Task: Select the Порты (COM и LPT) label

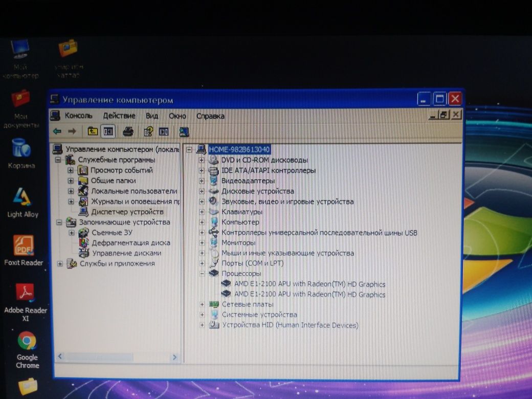Action: [252, 263]
